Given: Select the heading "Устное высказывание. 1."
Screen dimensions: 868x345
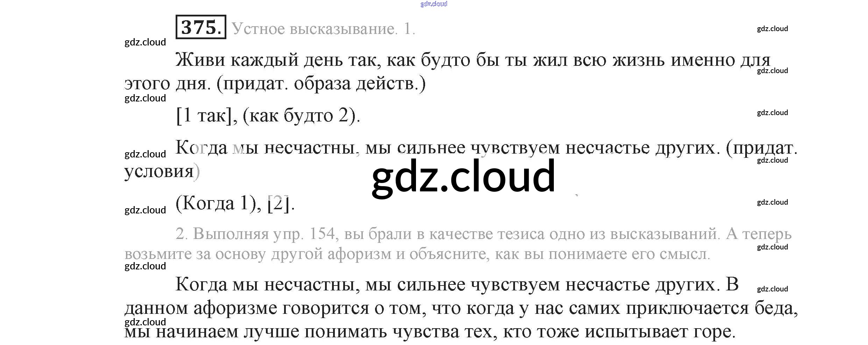Looking at the screenshot, I should (x=323, y=29).
